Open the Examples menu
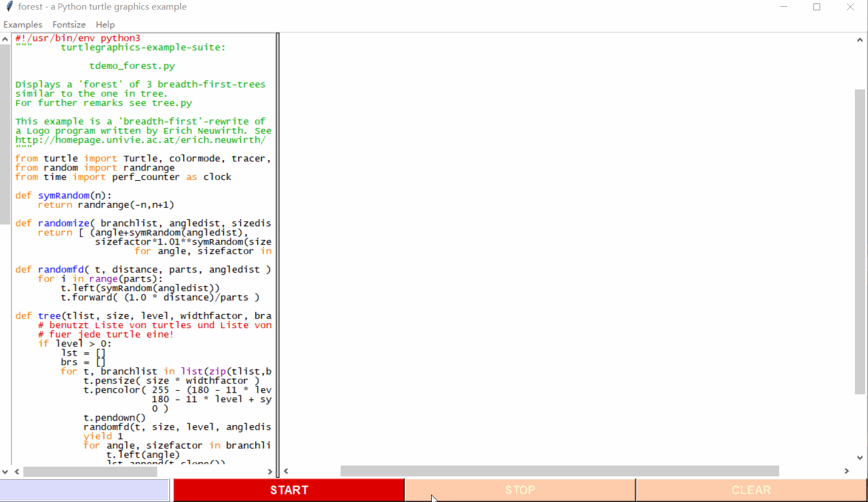This screenshot has width=868, height=502. 23,25
